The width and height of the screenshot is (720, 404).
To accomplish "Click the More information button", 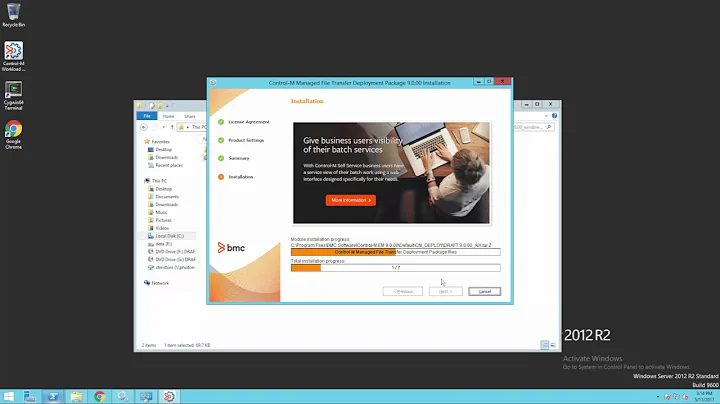I will click(x=351, y=200).
